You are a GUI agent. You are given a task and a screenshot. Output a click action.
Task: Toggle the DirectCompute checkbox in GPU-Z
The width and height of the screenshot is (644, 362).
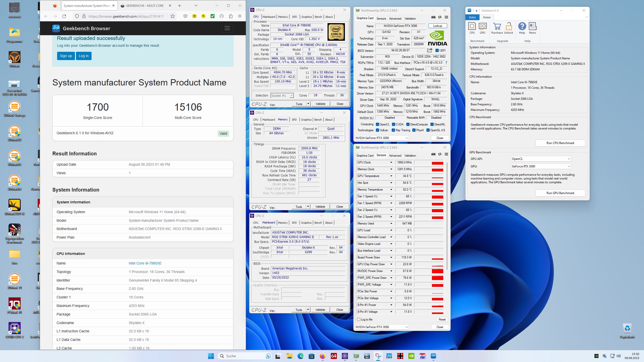408,124
